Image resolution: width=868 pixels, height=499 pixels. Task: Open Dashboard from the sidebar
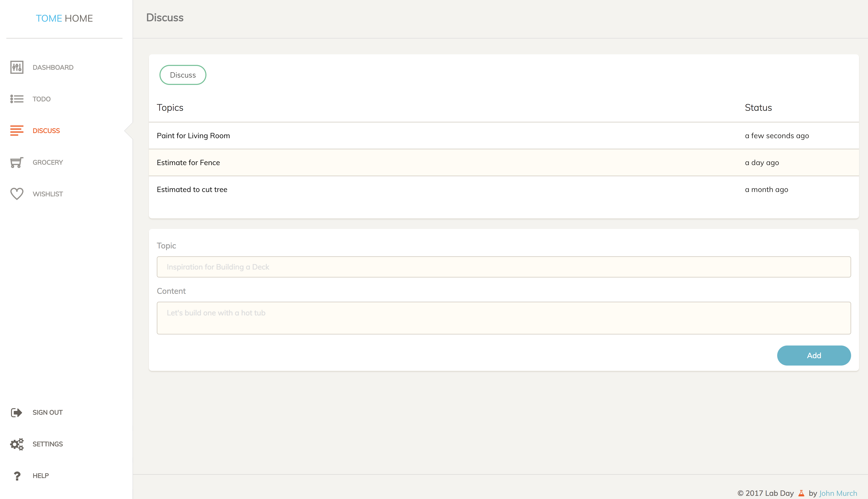click(x=53, y=68)
